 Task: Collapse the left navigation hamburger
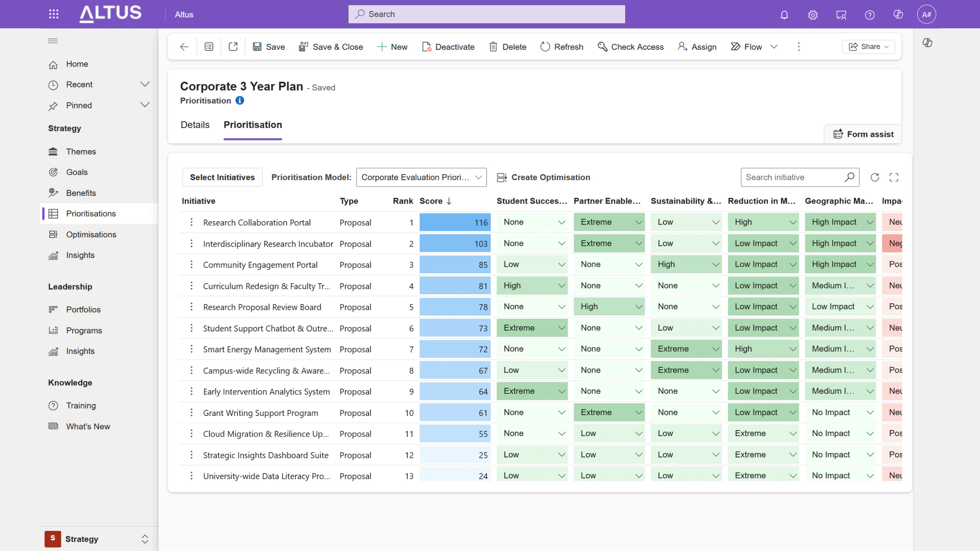(x=53, y=41)
